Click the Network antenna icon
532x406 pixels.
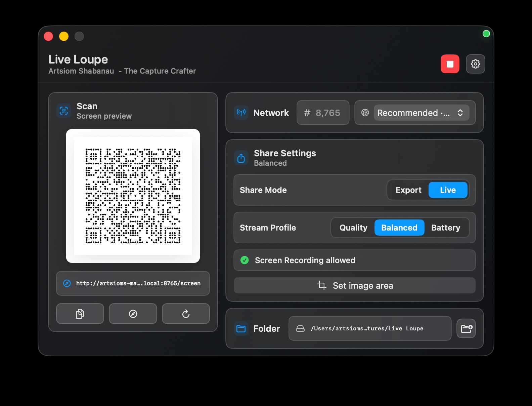[x=241, y=113]
